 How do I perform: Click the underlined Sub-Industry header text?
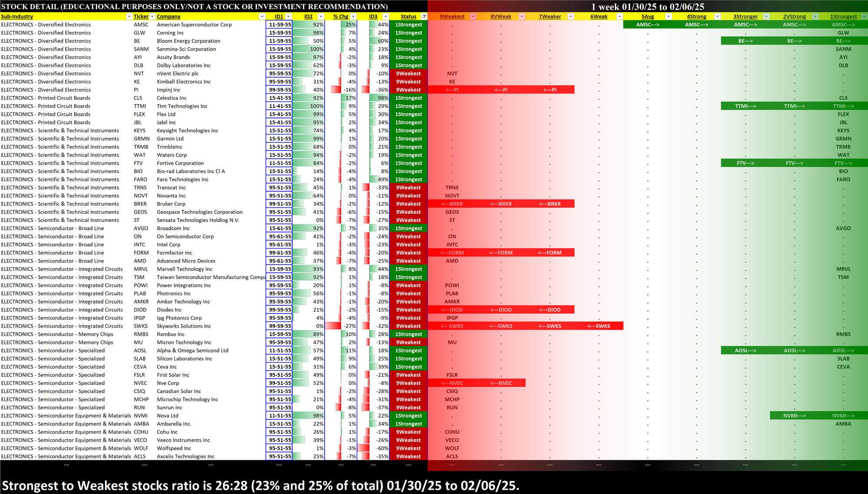click(x=17, y=16)
